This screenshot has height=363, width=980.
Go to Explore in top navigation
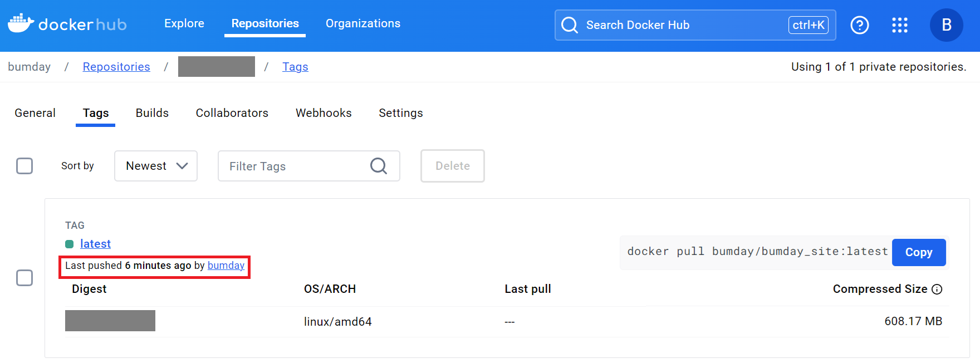184,23
